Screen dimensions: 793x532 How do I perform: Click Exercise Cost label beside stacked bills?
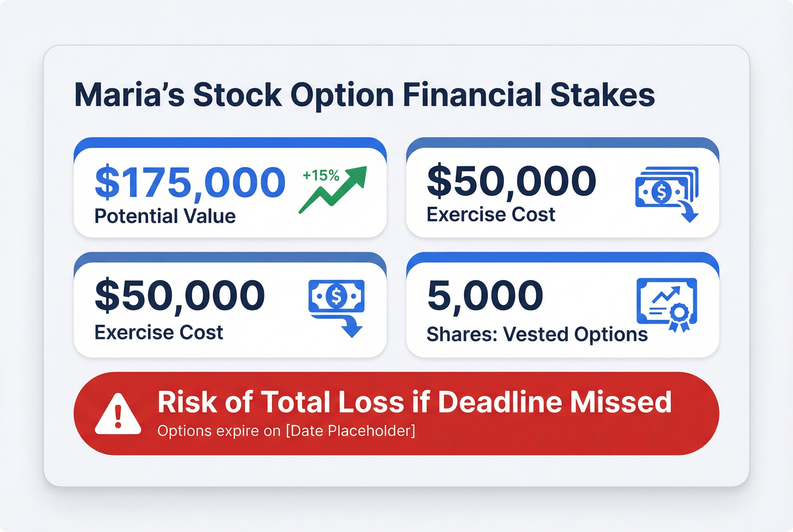[491, 215]
